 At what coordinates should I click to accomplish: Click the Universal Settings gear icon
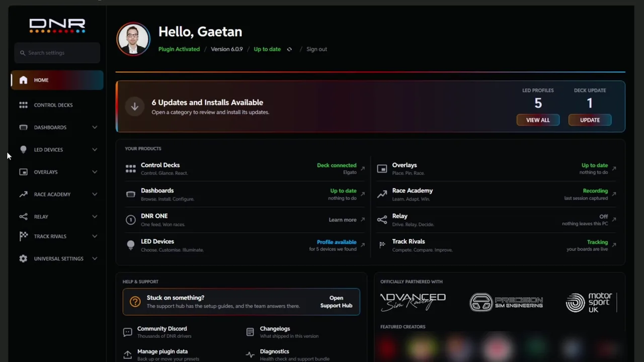pyautogui.click(x=23, y=258)
